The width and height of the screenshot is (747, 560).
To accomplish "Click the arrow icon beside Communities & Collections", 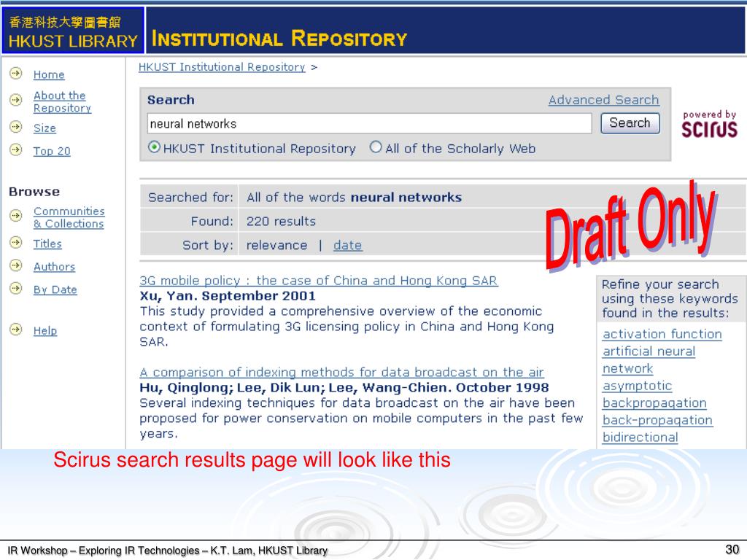I will (x=16, y=216).
